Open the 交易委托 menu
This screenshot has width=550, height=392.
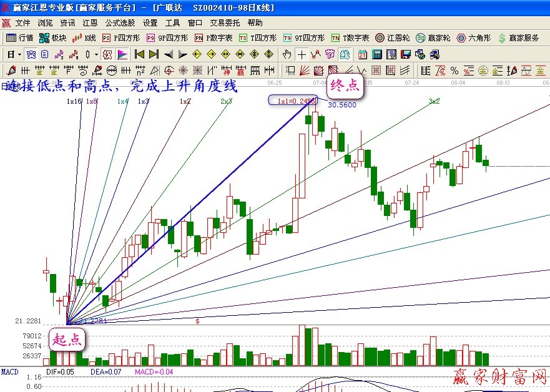coord(225,23)
